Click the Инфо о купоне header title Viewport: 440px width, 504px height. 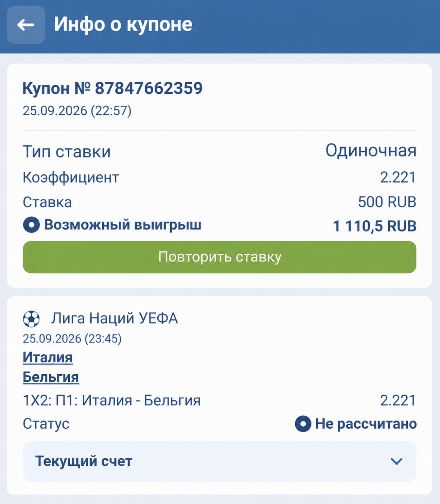point(123,24)
